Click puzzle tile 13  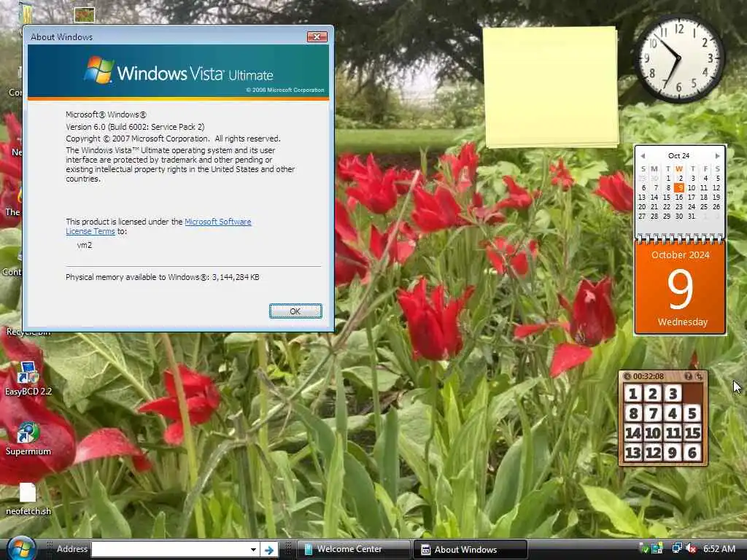(633, 452)
